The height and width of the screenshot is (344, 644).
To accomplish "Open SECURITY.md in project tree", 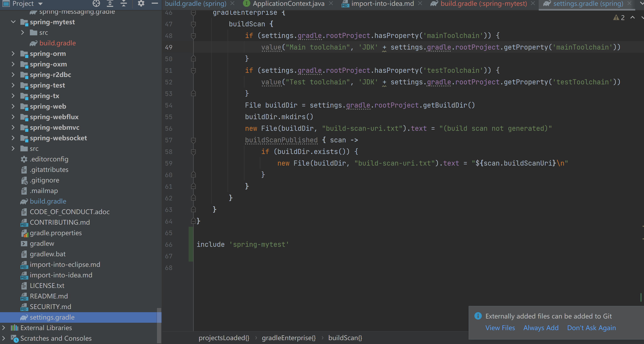I will pyautogui.click(x=50, y=307).
